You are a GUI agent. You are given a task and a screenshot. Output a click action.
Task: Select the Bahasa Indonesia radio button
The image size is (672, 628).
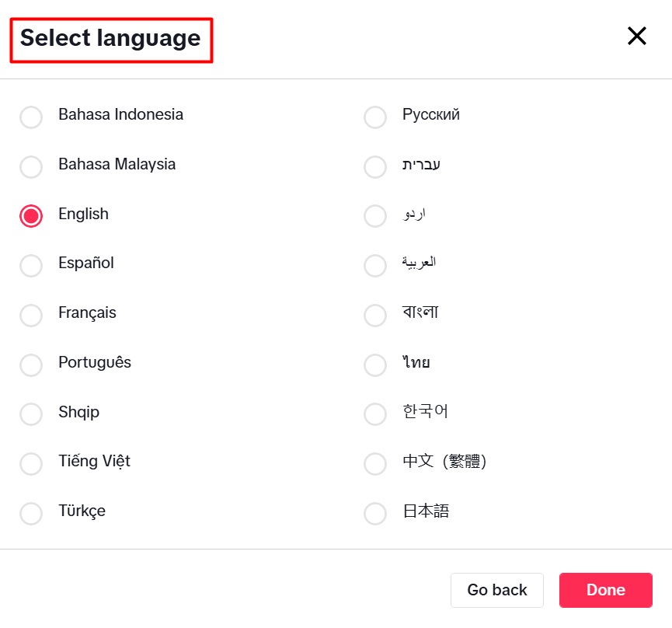(x=31, y=117)
